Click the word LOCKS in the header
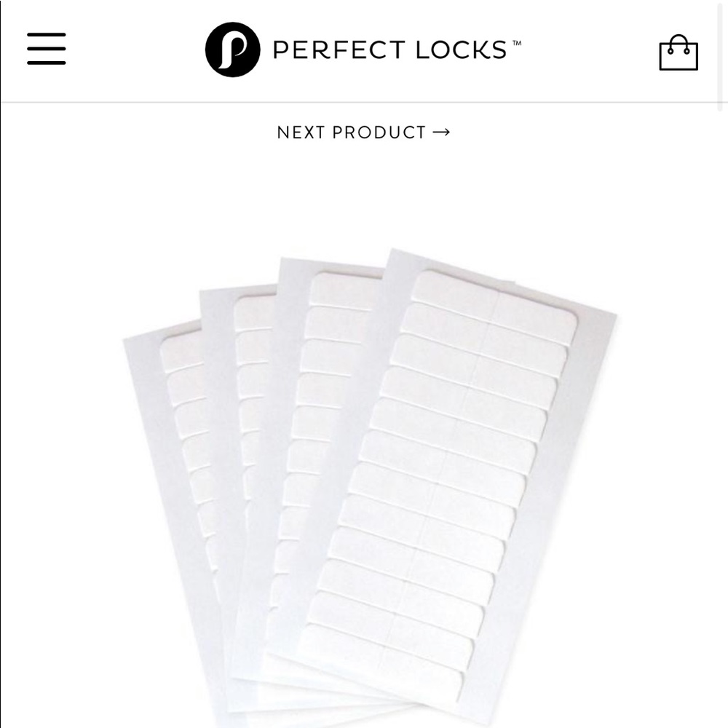 click(x=461, y=50)
